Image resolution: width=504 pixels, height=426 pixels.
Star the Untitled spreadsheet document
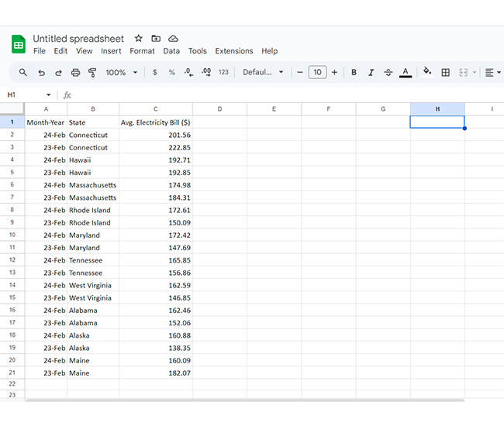[139, 39]
